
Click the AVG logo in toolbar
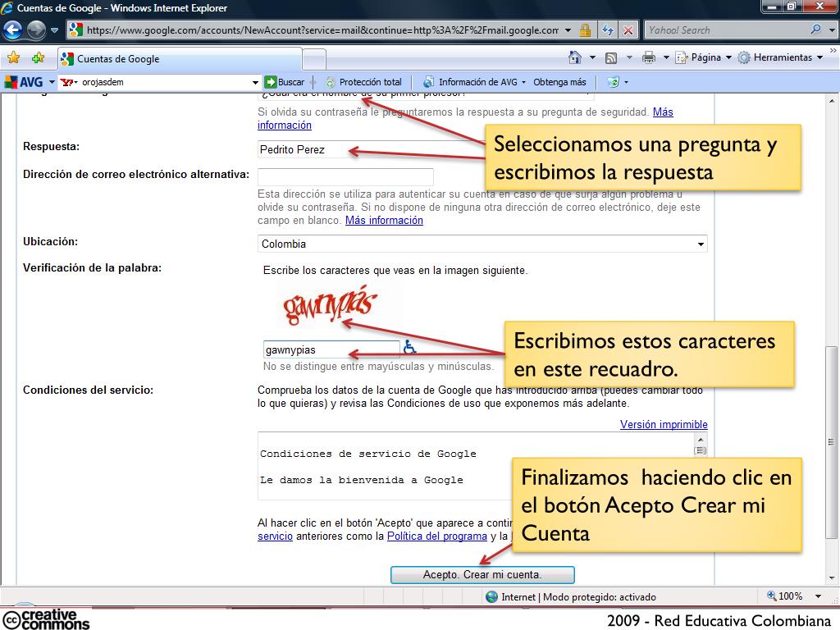coord(24,82)
